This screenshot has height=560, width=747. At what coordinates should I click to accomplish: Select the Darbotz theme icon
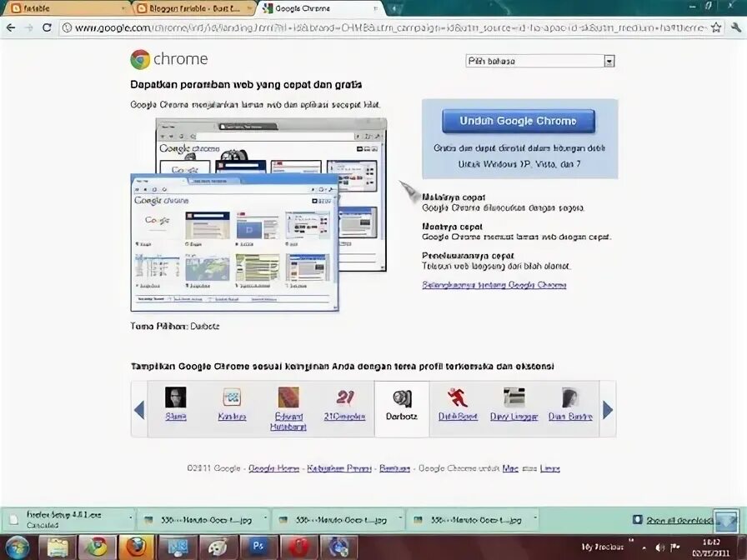click(402, 398)
